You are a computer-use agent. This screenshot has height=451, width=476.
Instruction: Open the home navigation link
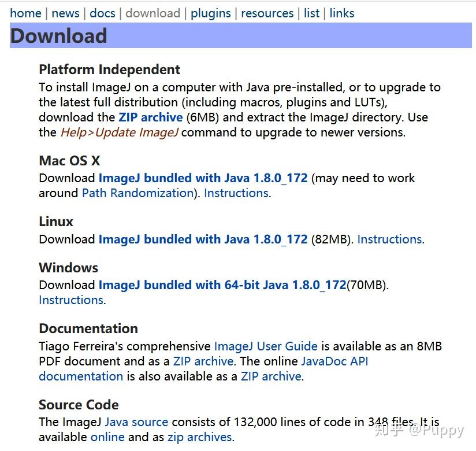[x=26, y=13]
